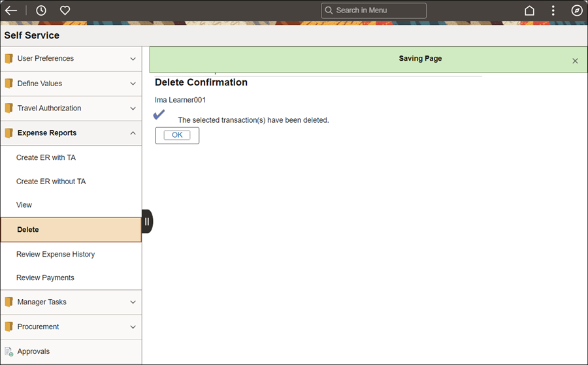Open Manager Tasks menu section
This screenshot has width=588, height=365.
[x=71, y=302]
